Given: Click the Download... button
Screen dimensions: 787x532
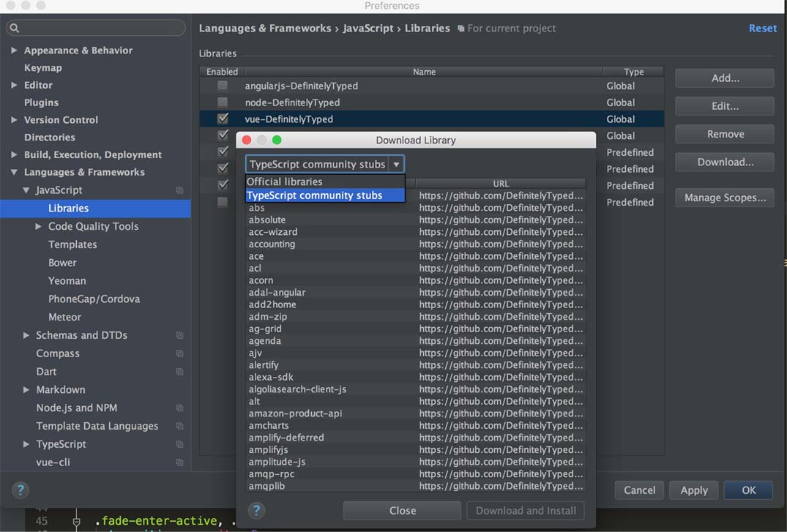Looking at the screenshot, I should click(x=725, y=162).
